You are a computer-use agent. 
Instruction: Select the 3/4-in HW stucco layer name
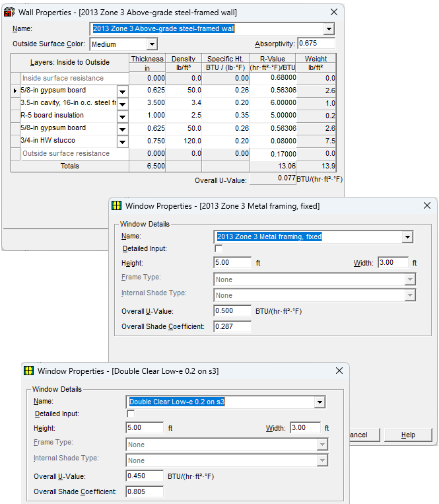pos(69,141)
